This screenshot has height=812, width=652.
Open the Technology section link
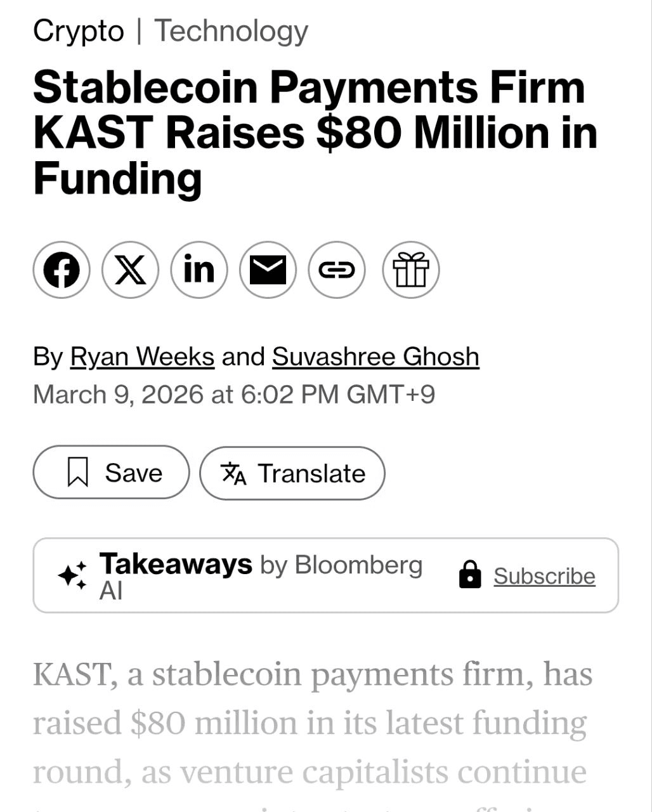(231, 31)
